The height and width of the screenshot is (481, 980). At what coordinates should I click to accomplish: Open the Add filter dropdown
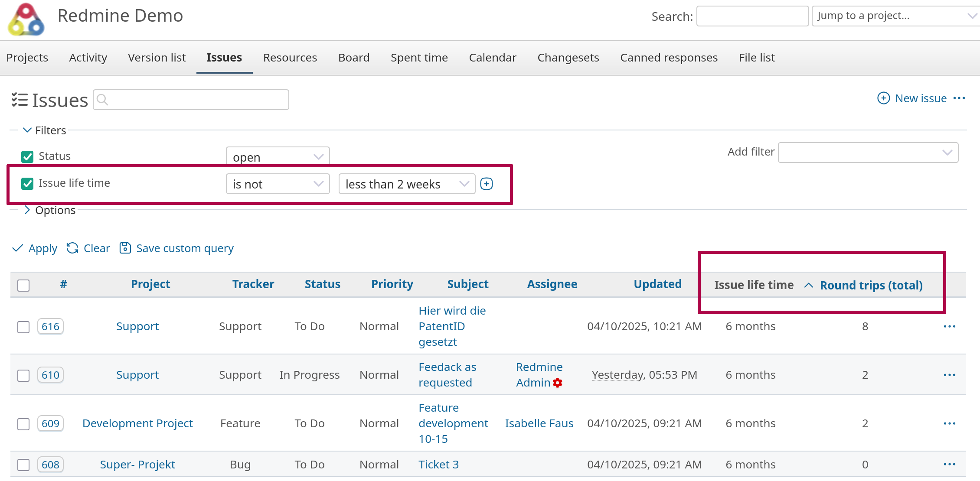coord(868,153)
